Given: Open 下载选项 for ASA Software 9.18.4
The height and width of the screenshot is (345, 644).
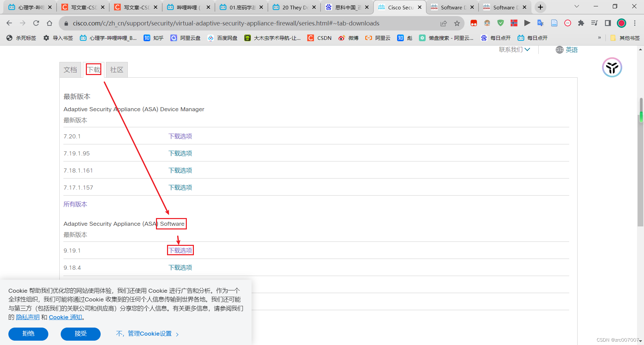Looking at the screenshot, I should (180, 268).
